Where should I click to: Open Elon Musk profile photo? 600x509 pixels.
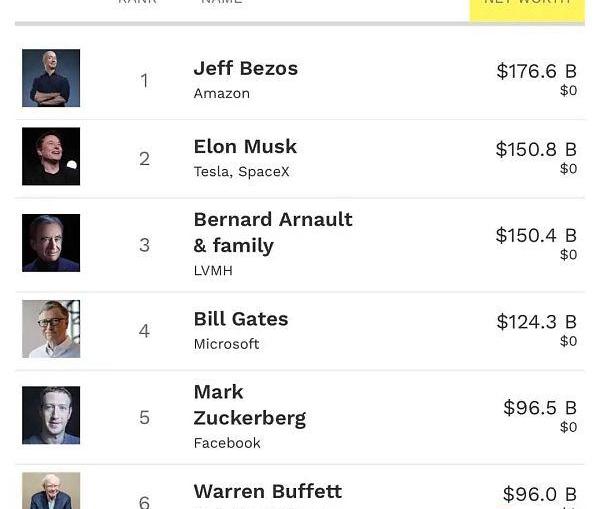(x=51, y=156)
